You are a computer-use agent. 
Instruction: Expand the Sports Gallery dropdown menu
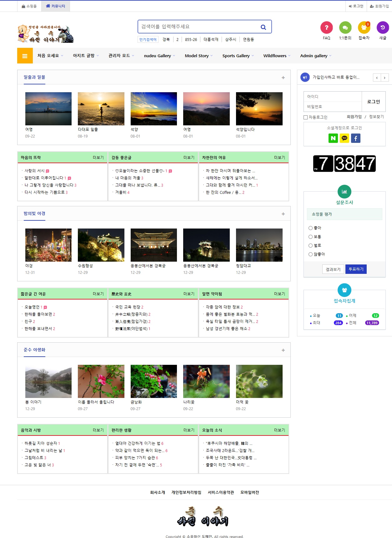point(238,56)
